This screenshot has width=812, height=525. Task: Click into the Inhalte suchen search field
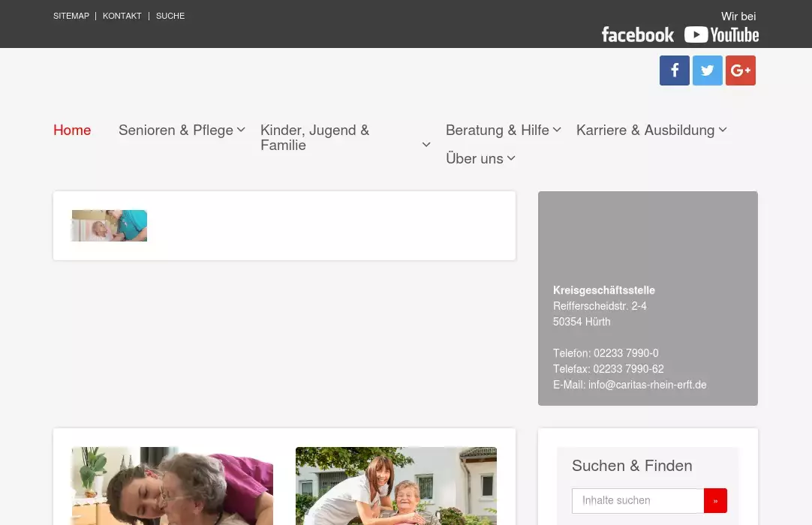coord(637,501)
